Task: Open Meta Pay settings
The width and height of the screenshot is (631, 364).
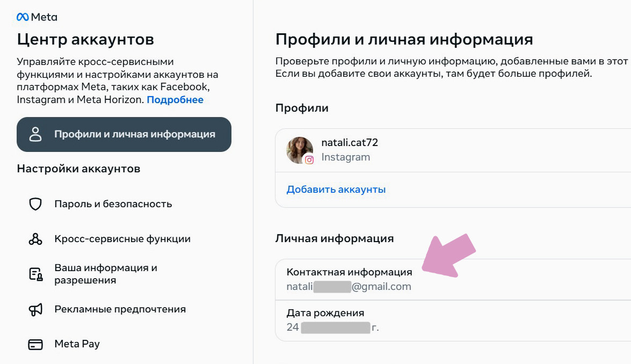Action: tap(76, 344)
